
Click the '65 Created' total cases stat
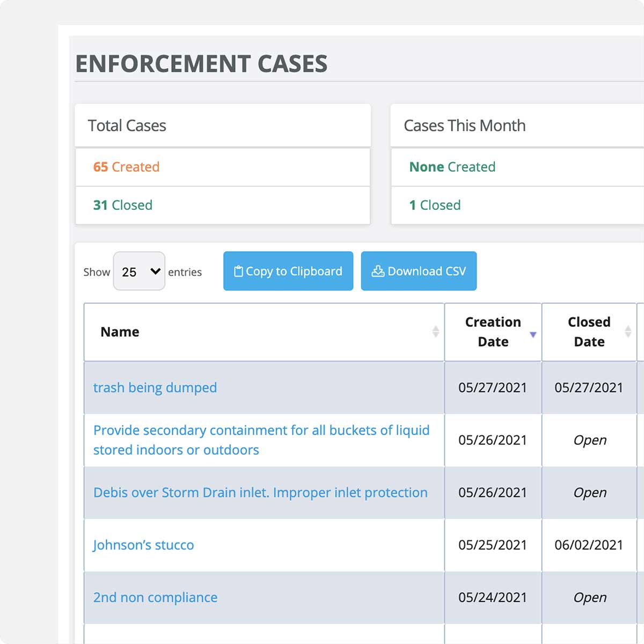point(126,167)
